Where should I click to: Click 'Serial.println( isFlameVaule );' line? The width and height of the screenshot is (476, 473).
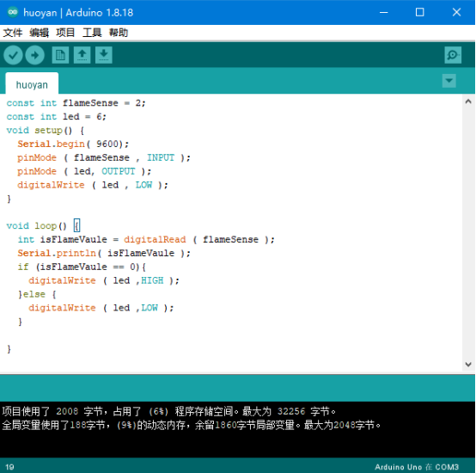pyautogui.click(x=104, y=253)
